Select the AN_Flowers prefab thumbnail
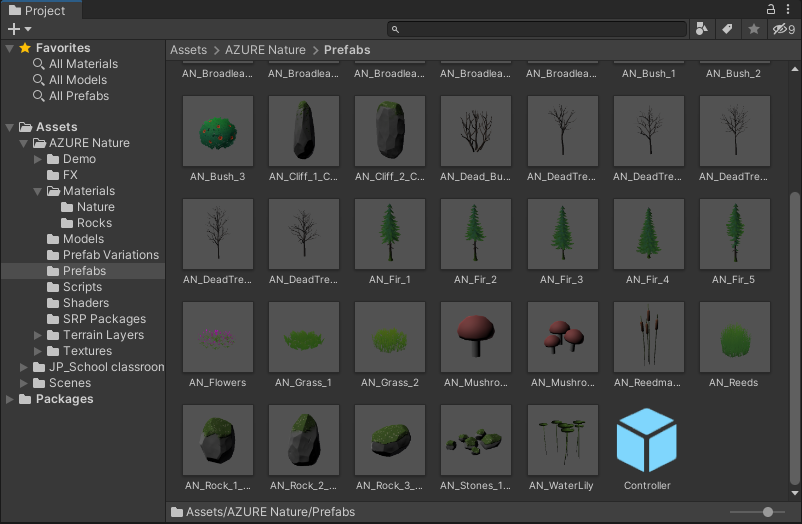Image resolution: width=802 pixels, height=524 pixels. (x=218, y=337)
